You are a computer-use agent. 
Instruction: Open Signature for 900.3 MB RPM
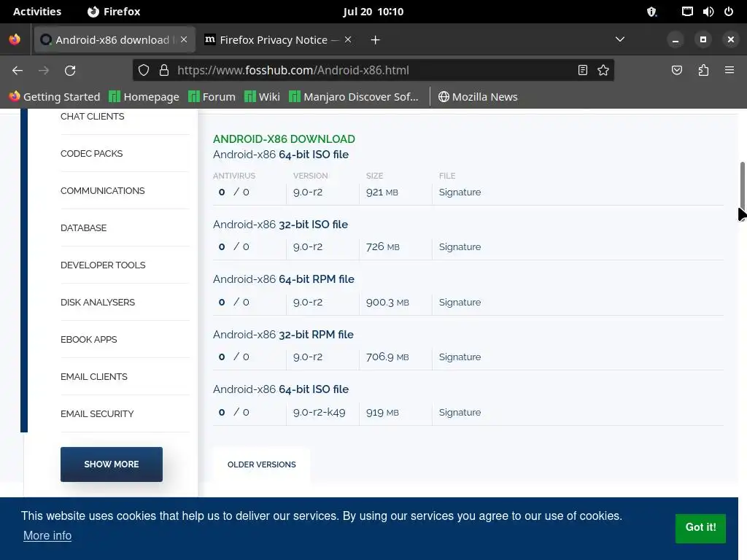[460, 303]
